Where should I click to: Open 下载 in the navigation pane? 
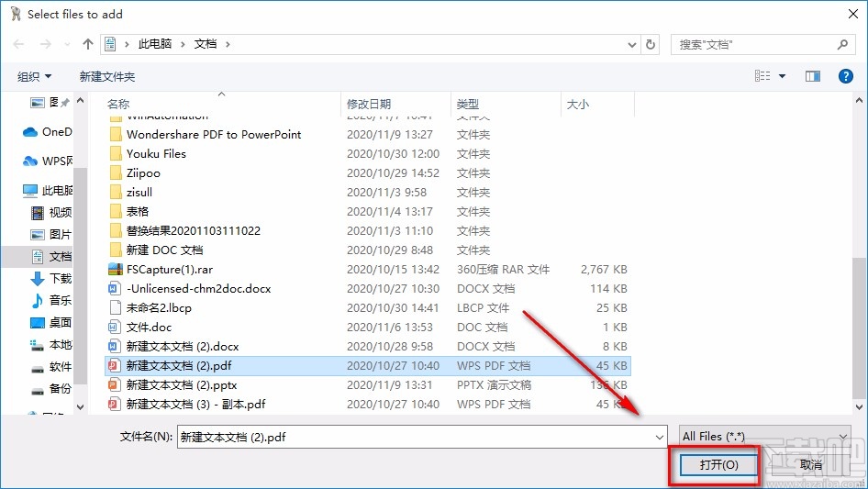pyautogui.click(x=51, y=279)
